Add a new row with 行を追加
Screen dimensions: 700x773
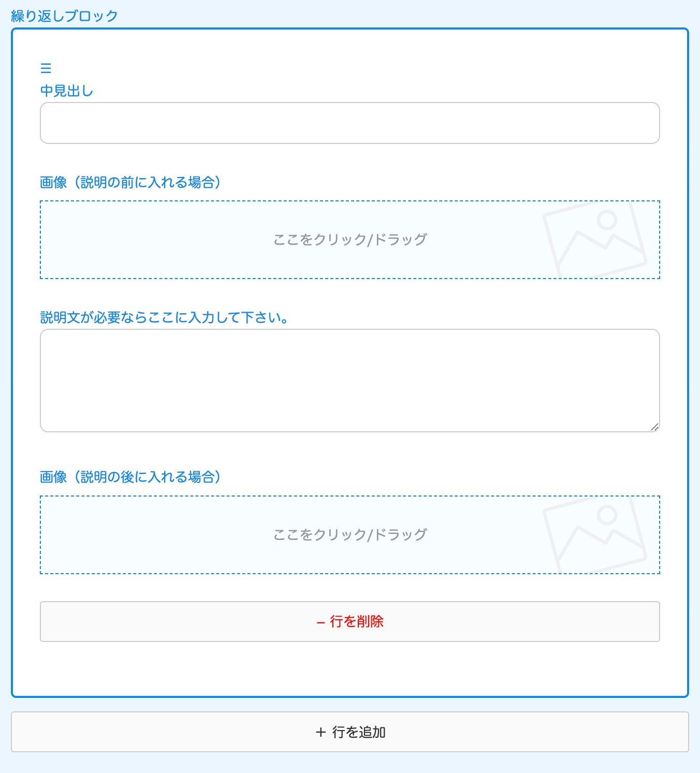(350, 732)
